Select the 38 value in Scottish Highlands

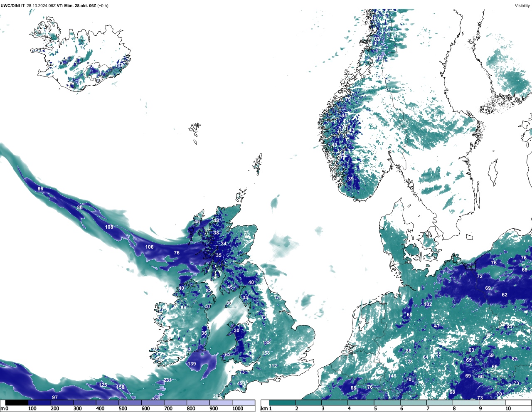click(216, 233)
